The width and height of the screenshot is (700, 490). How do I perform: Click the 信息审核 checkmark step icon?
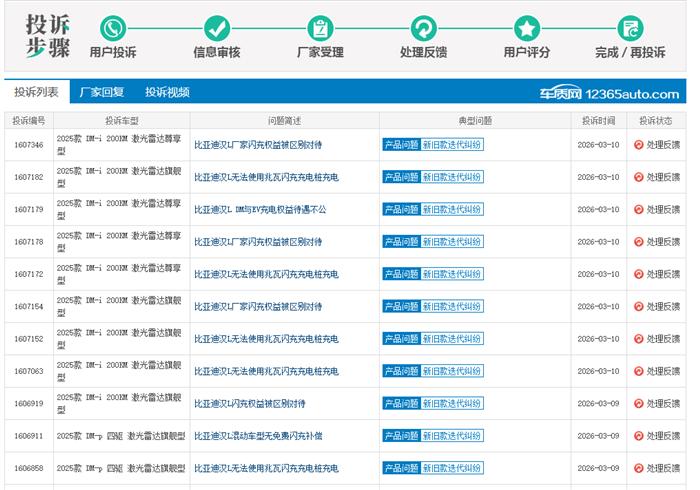[x=216, y=28]
